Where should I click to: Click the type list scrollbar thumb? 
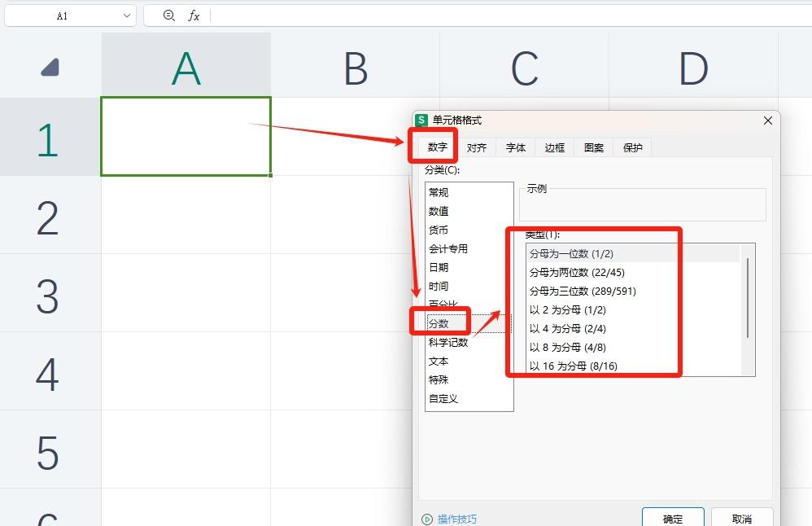coord(747,298)
